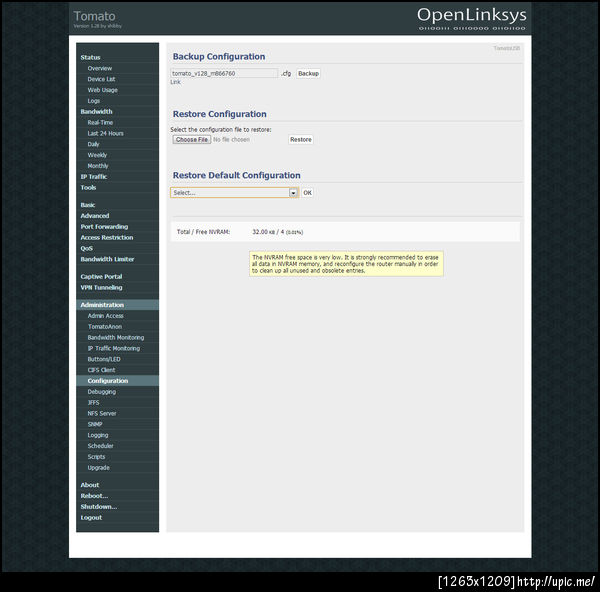The image size is (600, 592).
Task: View Weekly bandwidth stats
Action: click(97, 155)
